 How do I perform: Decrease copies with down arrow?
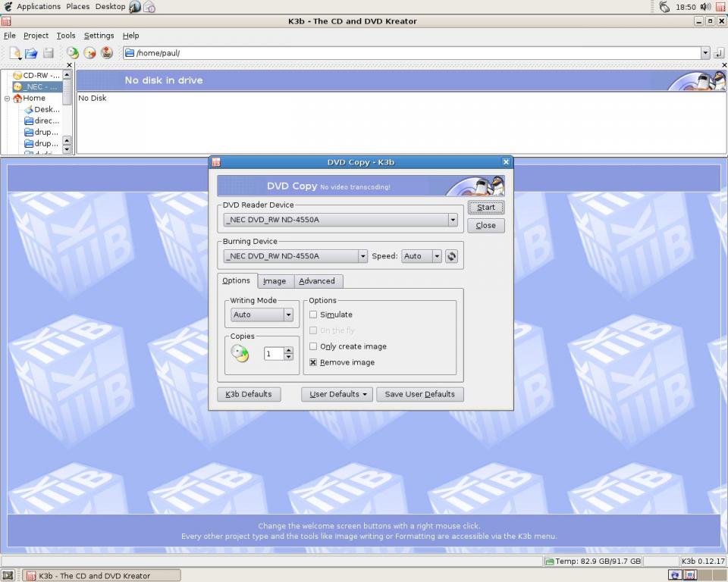coord(289,357)
